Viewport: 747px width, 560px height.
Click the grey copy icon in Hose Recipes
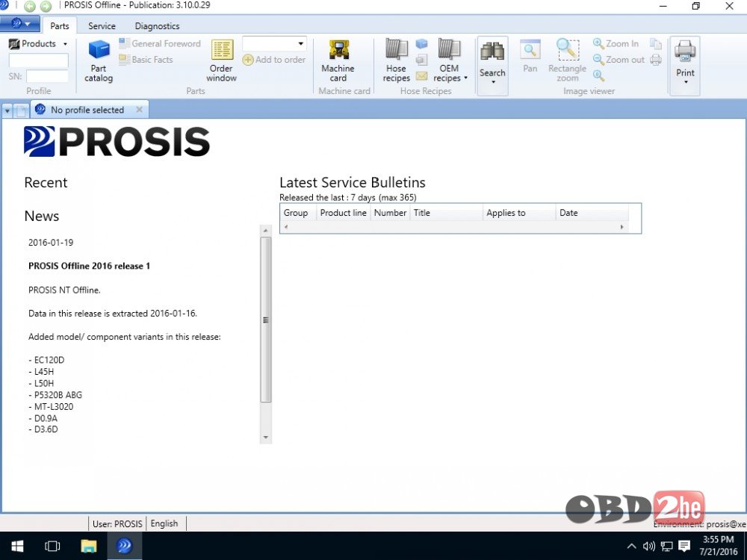421,60
